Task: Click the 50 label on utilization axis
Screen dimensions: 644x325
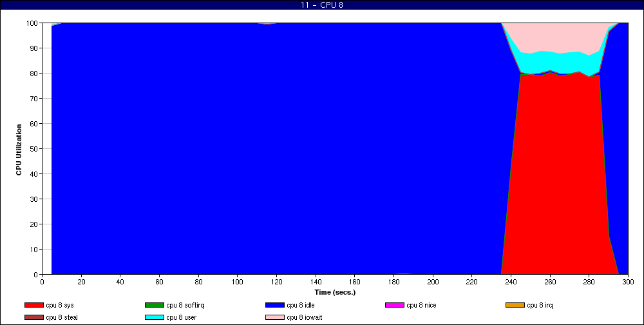Action: tap(34, 148)
